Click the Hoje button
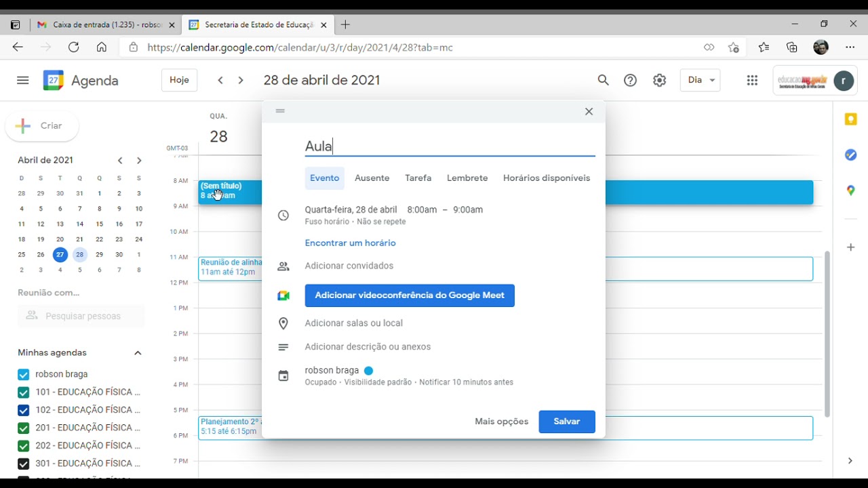Screen dimensions: 868x488 (x=180, y=80)
